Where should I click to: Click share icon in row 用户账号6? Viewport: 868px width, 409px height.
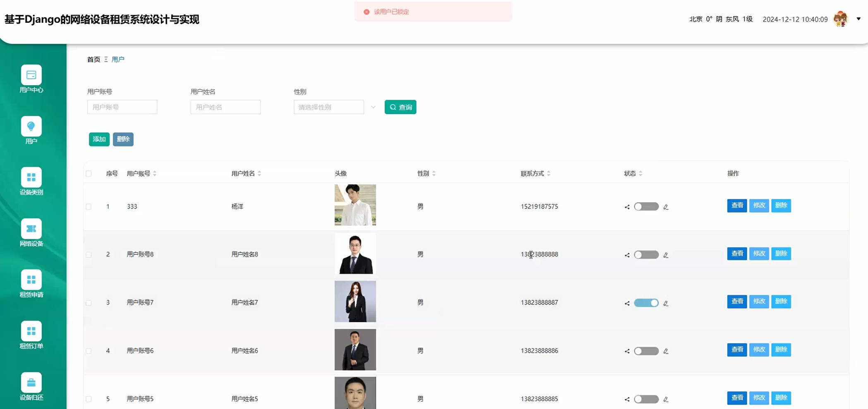point(627,351)
